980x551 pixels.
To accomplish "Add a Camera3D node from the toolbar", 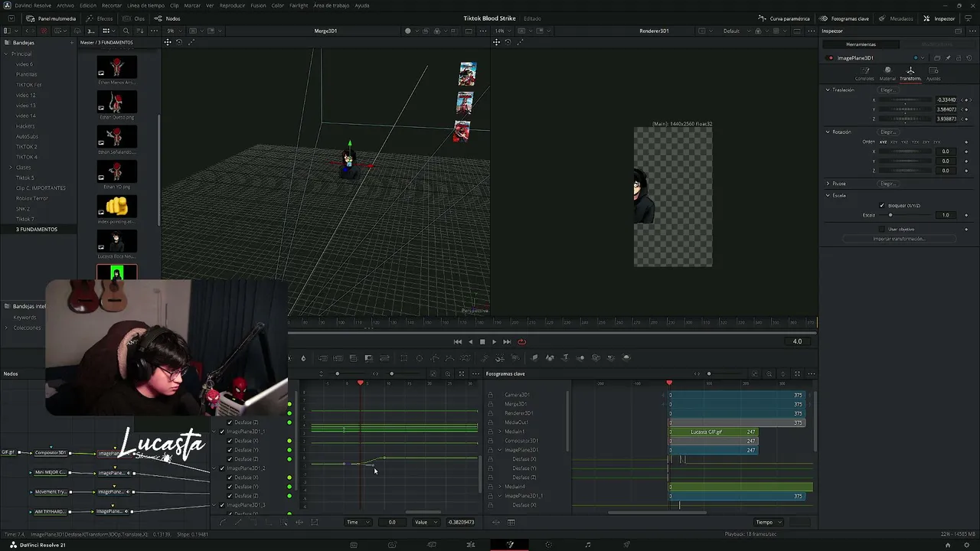I will point(596,358).
